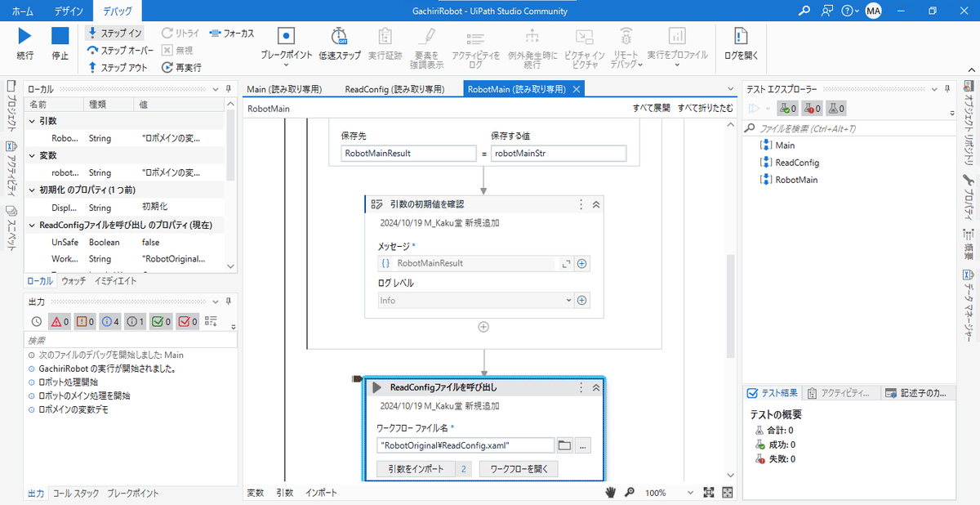Collapse the ReadConfigファイルを呼び出し activity
Viewport: 980px width, 505px height.
[x=595, y=387]
